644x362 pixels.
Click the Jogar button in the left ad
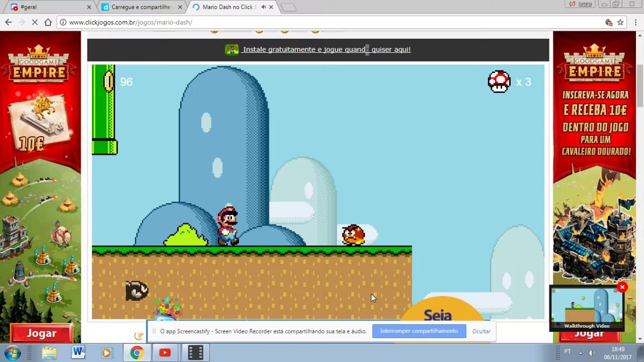[42, 333]
